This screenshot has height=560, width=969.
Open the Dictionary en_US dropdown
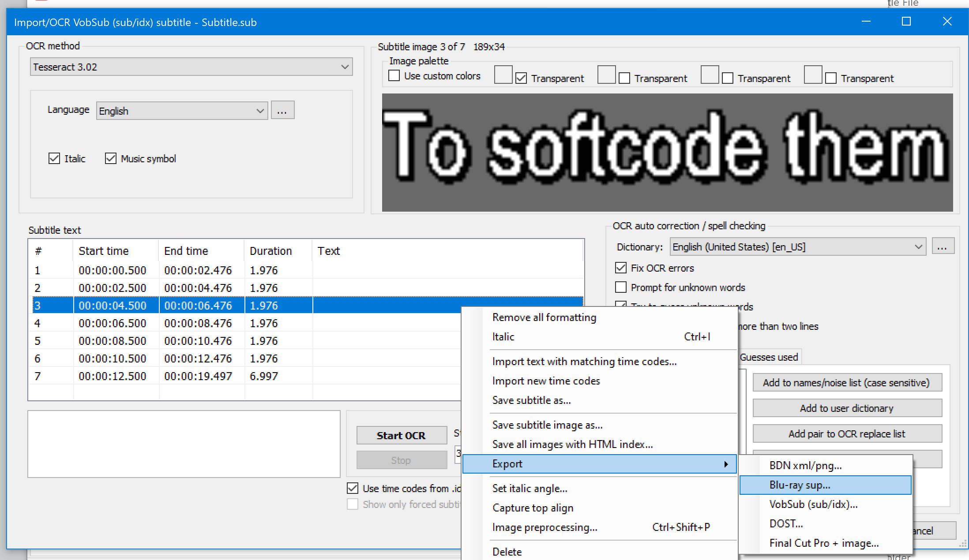pyautogui.click(x=798, y=247)
